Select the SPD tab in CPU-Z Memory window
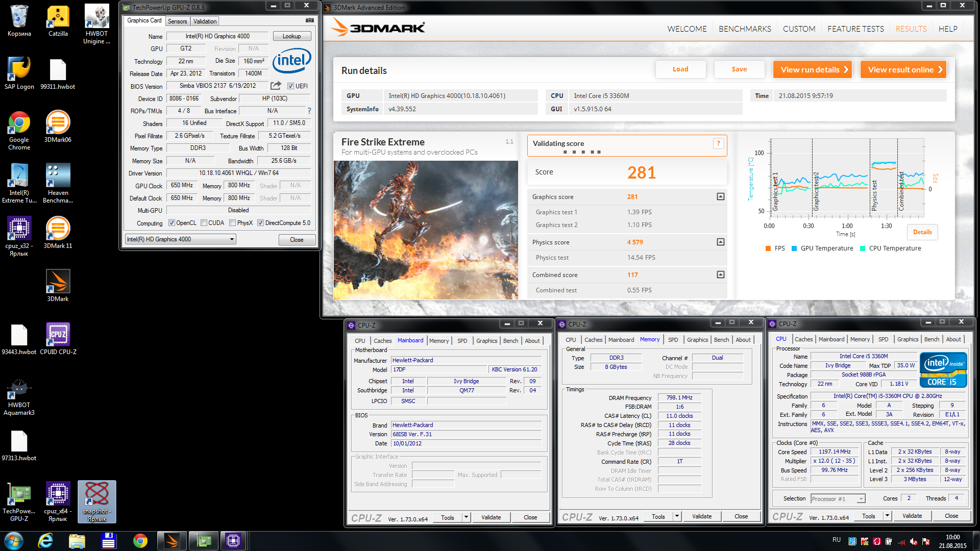Viewport: 980px width, 551px height. pos(673,340)
